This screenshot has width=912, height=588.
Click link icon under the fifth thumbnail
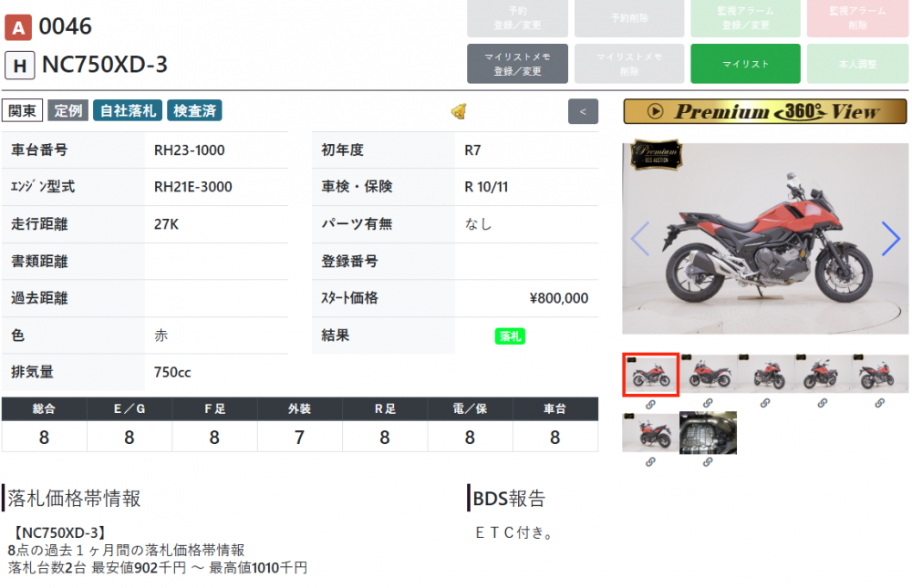click(880, 403)
